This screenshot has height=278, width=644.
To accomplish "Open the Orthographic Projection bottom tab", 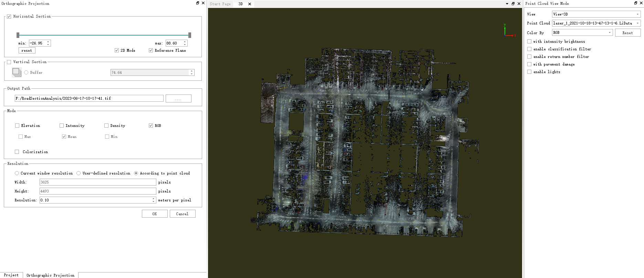I will pyautogui.click(x=51, y=275).
